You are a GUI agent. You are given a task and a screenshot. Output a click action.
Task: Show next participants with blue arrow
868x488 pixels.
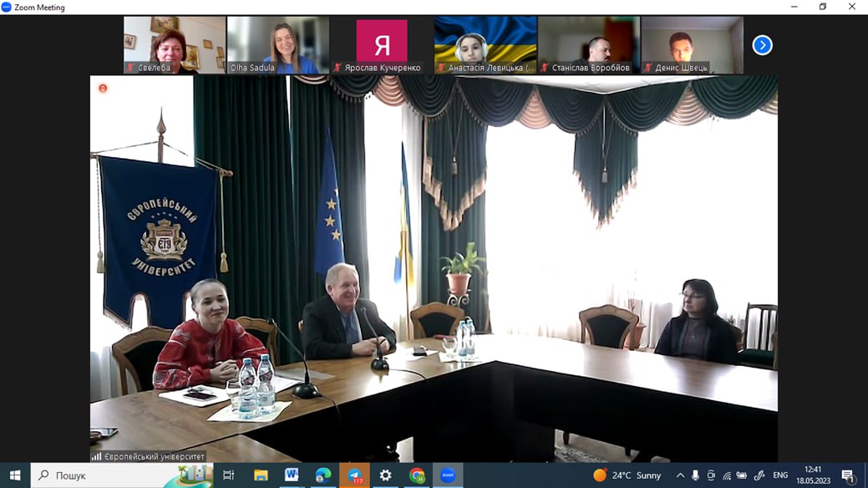point(762,45)
